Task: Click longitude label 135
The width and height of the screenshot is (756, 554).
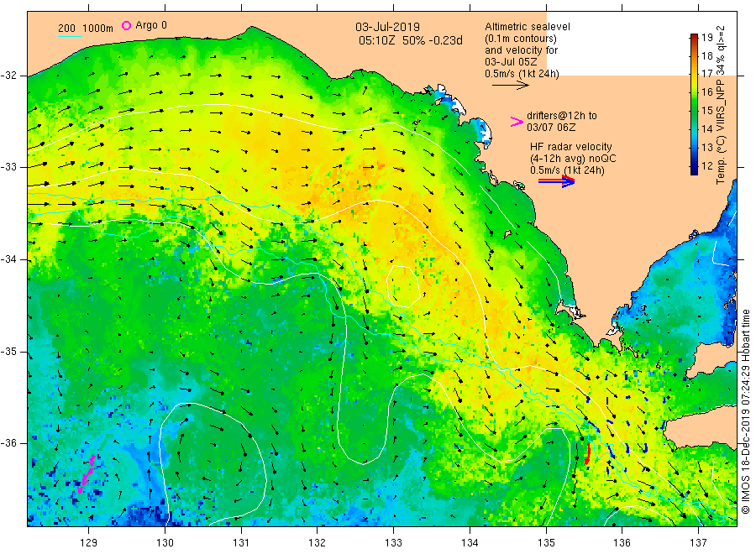Action: (546, 543)
